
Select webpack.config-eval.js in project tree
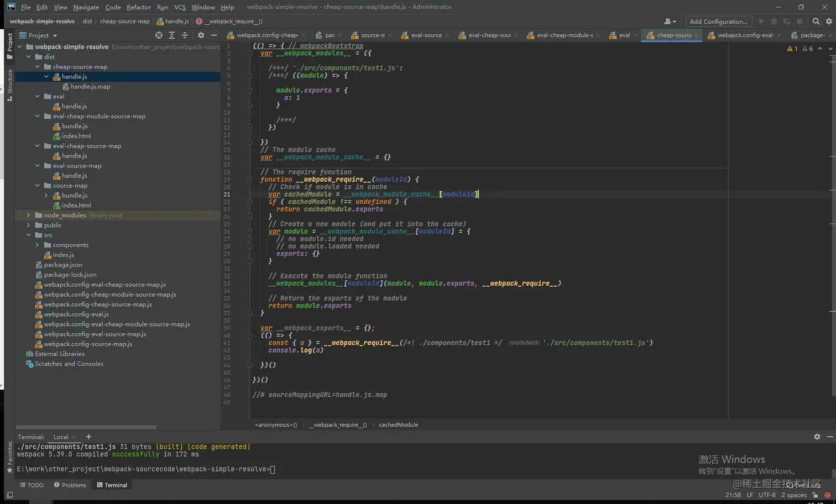tap(76, 314)
